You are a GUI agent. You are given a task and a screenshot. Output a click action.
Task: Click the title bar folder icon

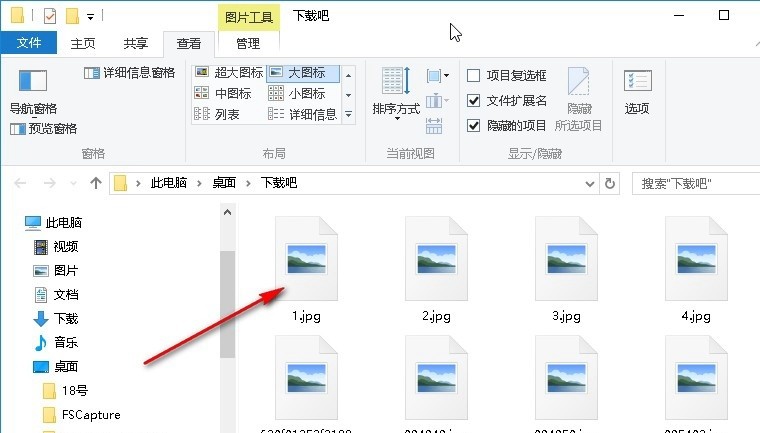[17, 16]
